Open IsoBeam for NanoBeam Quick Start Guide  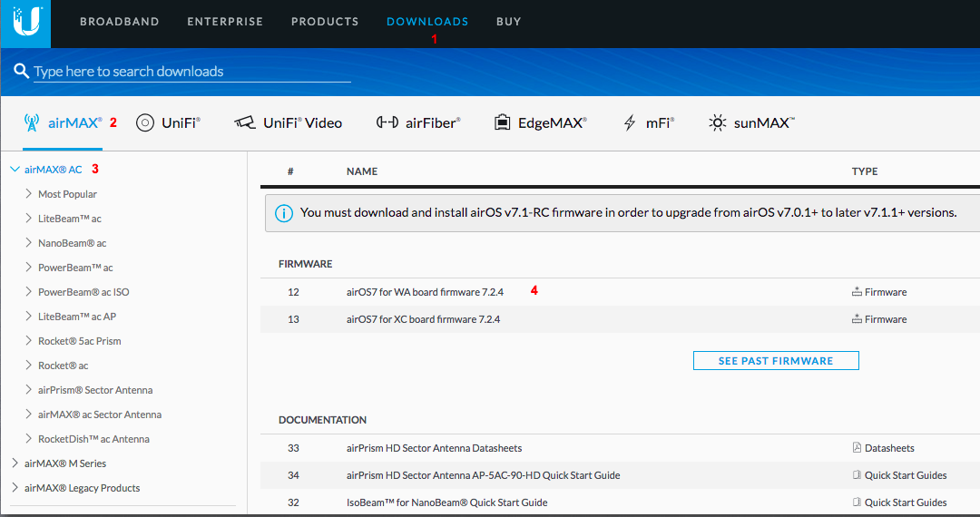[446, 502]
